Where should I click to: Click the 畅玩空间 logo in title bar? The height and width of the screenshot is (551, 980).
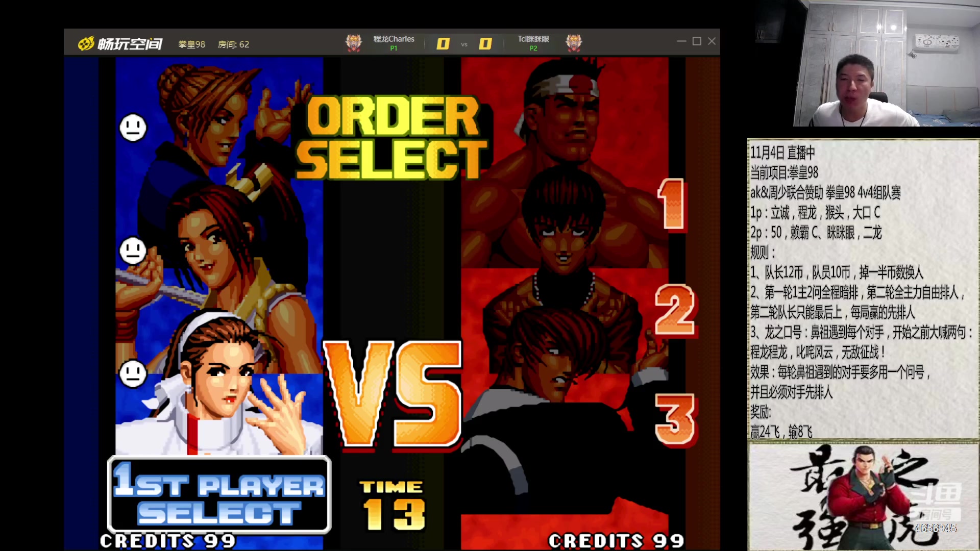click(x=120, y=44)
